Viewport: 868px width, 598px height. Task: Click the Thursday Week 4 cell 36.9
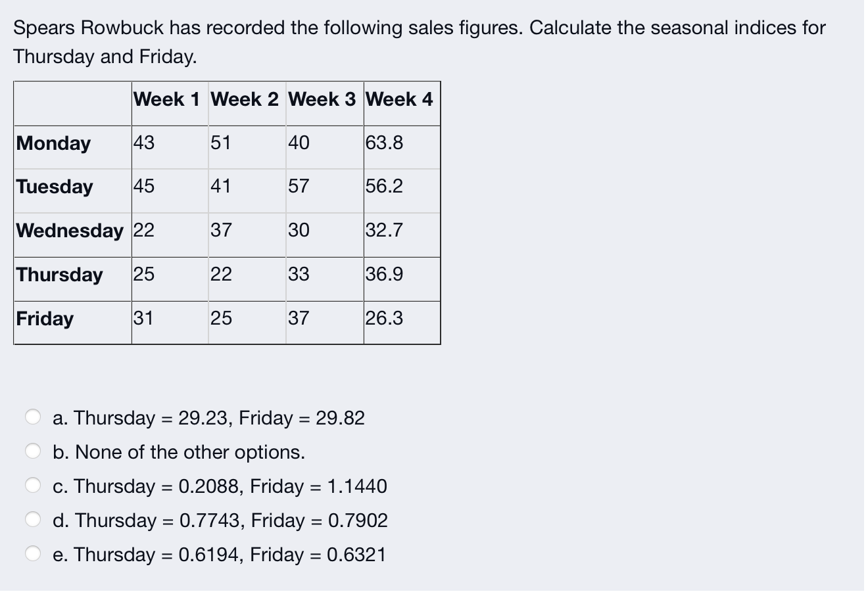coord(385,275)
